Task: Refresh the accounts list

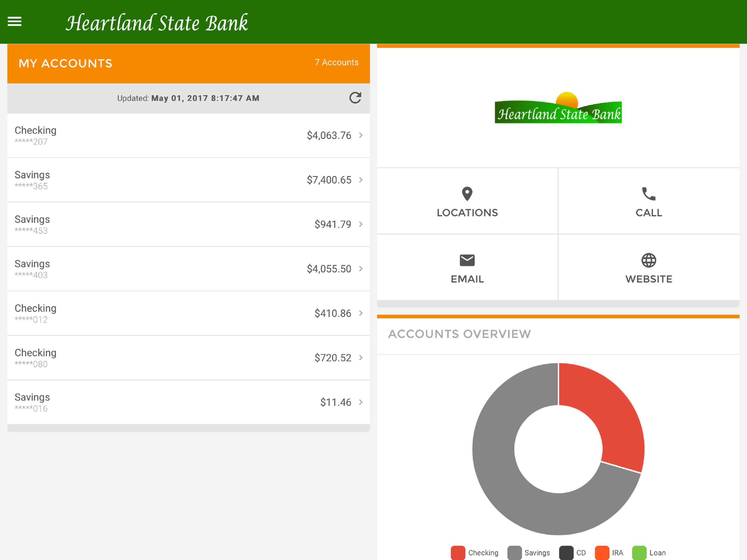Action: (355, 98)
